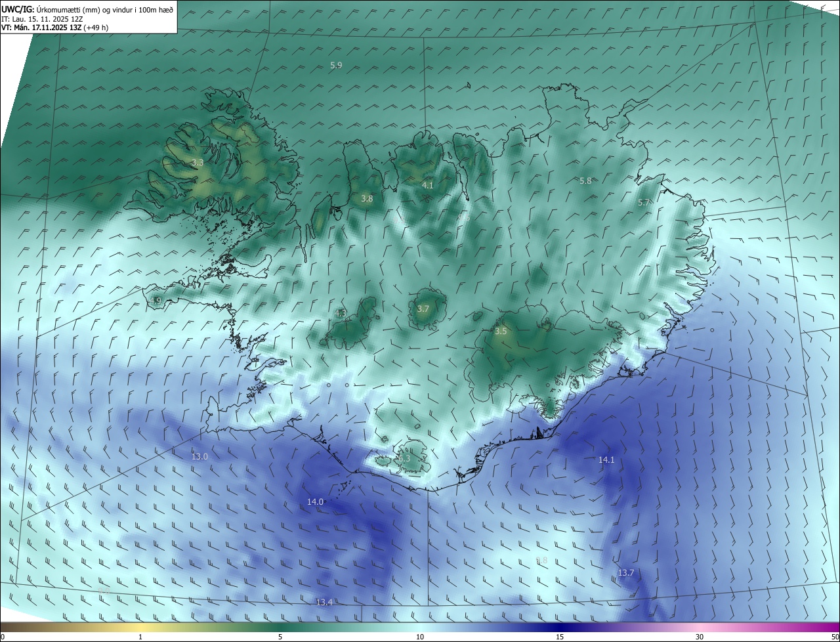
Task: Click the title "Úrkomumætti (mm) og vindur í 100m hæð"
Action: tap(105, 10)
